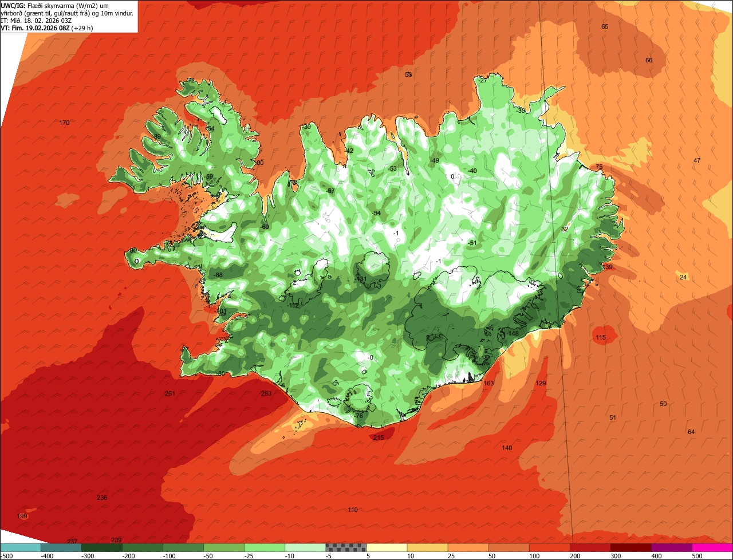Screen dimensions: 733x560
Task: Click the 47 value in the northeast sea
Action: 697,160
